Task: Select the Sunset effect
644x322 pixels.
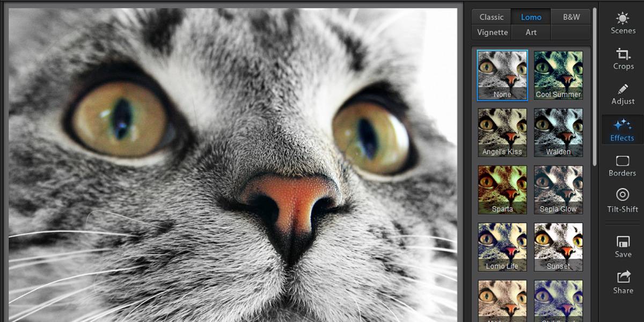Action: pos(558,246)
